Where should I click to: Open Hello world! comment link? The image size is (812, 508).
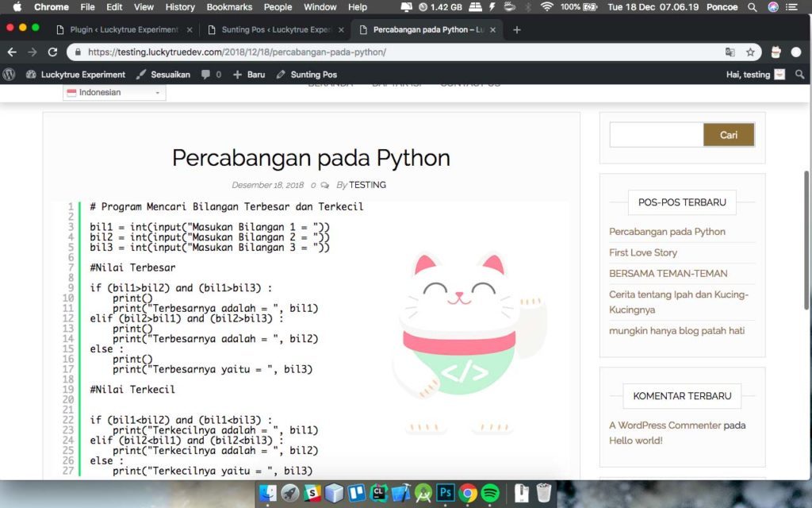point(636,441)
